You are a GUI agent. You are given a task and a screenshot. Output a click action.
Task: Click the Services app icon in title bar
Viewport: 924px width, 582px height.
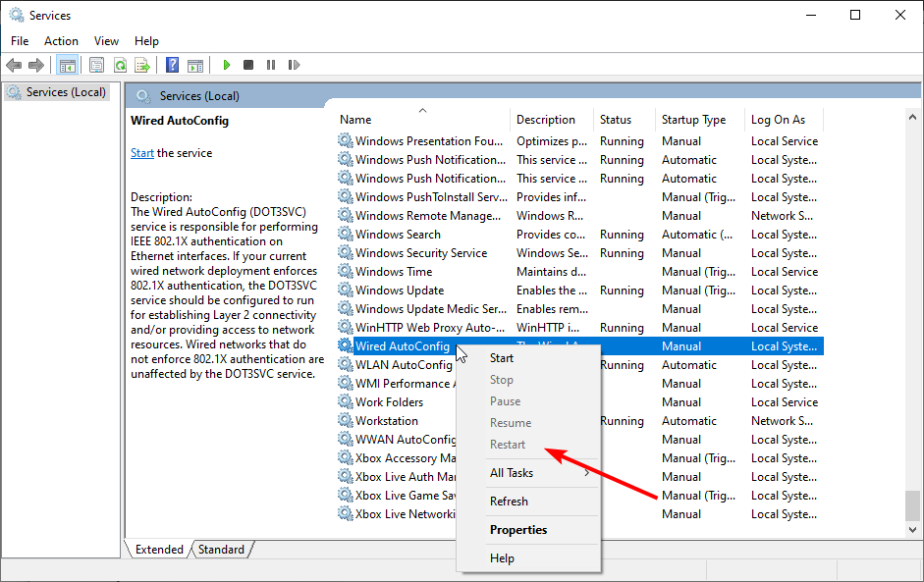16,15
